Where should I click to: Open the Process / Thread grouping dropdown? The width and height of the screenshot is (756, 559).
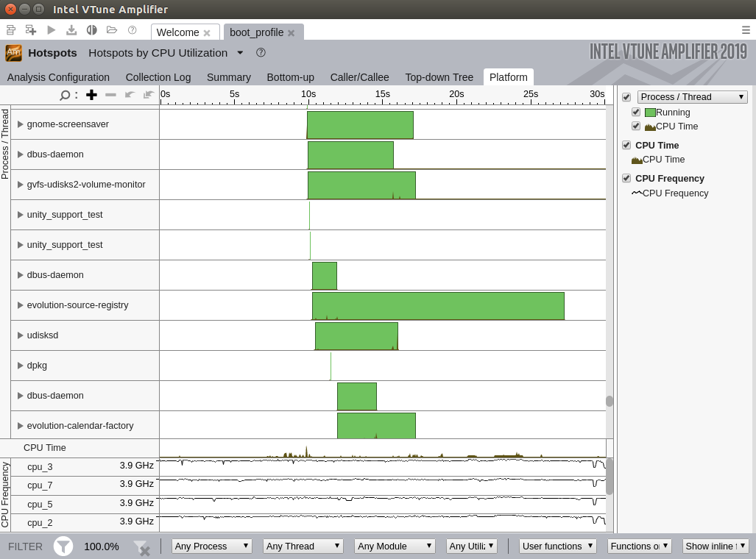[x=692, y=97]
